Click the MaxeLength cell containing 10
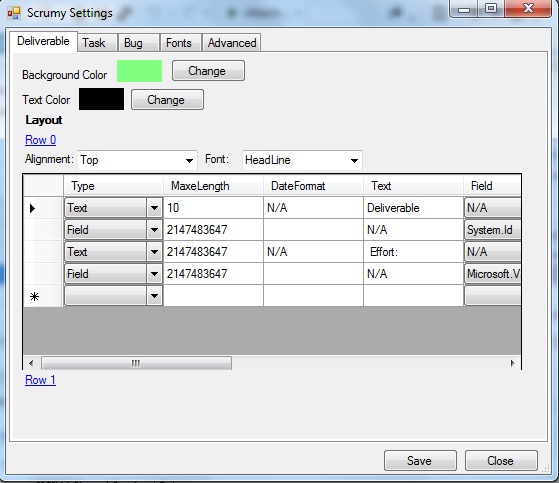The image size is (559, 483). point(213,208)
